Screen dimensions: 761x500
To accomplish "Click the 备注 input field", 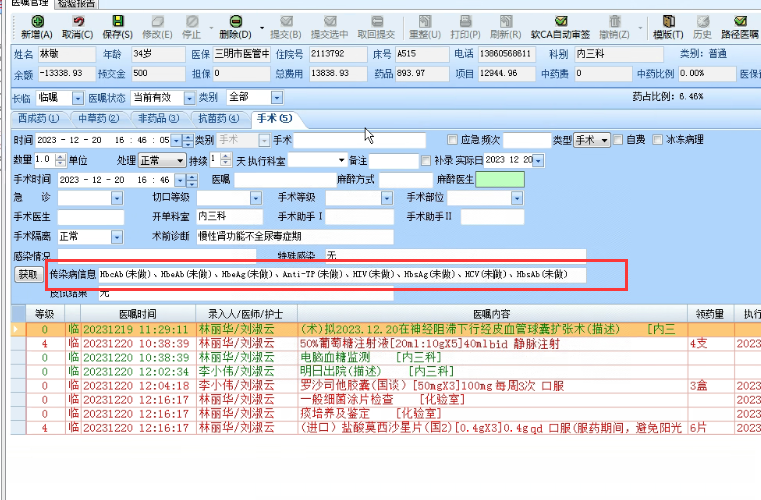I will tap(394, 160).
